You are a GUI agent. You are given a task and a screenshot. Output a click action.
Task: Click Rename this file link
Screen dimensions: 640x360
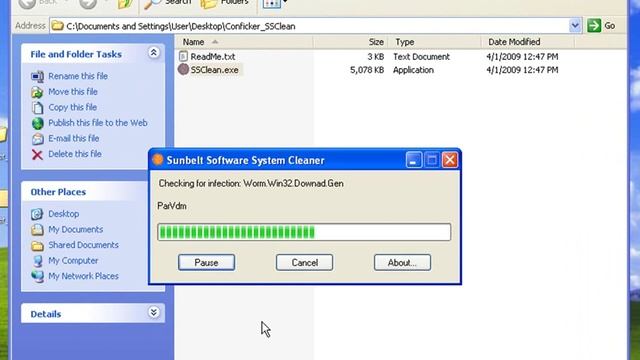tap(78, 76)
